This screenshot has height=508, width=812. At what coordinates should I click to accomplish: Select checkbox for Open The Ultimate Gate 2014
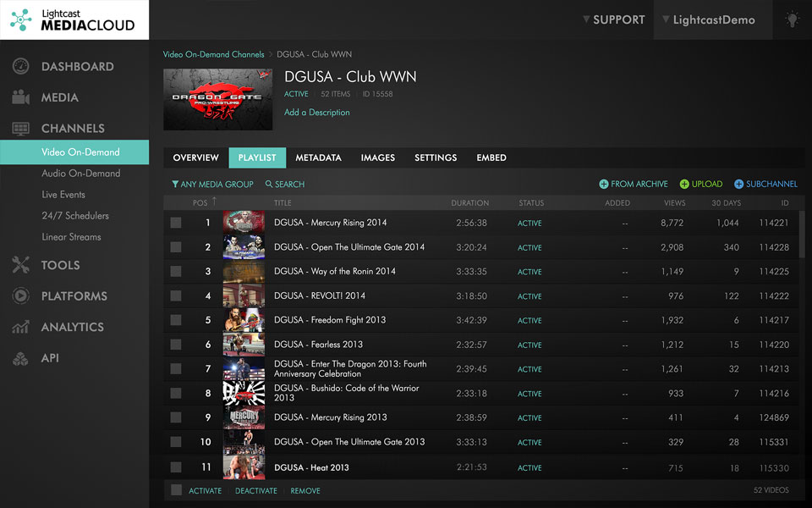(x=176, y=246)
